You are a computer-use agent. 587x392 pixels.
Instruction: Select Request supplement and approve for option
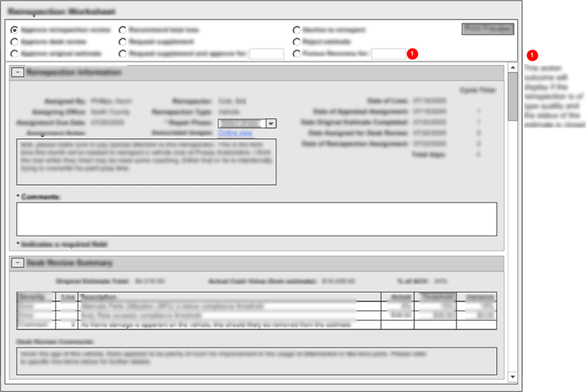(123, 54)
